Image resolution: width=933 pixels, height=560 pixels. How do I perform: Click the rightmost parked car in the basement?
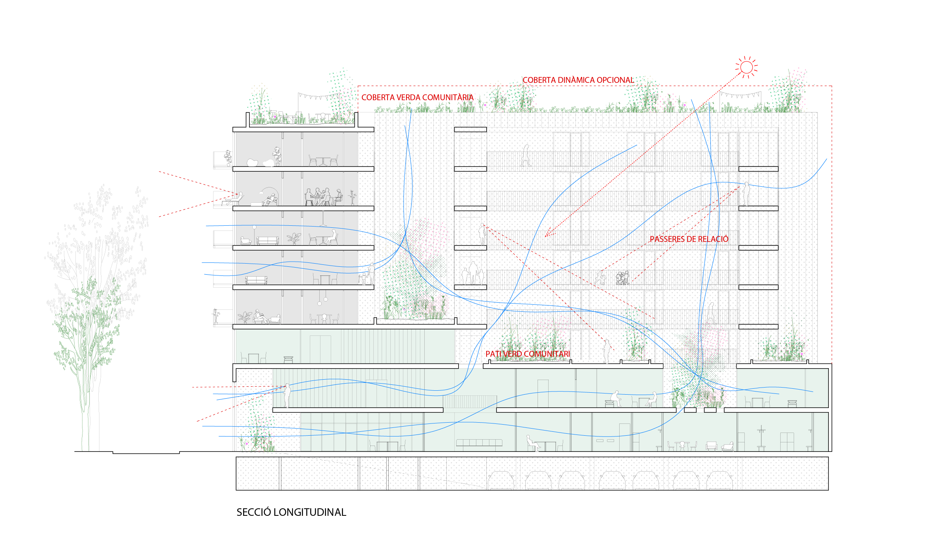pyautogui.click(x=719, y=481)
